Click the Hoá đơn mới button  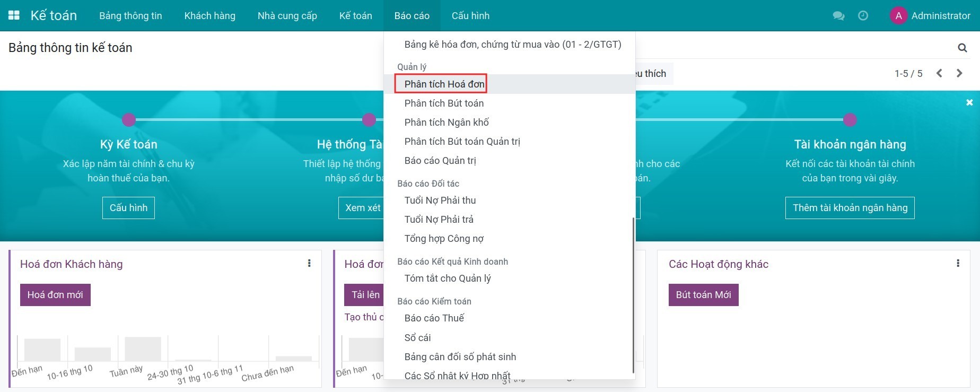pos(55,295)
